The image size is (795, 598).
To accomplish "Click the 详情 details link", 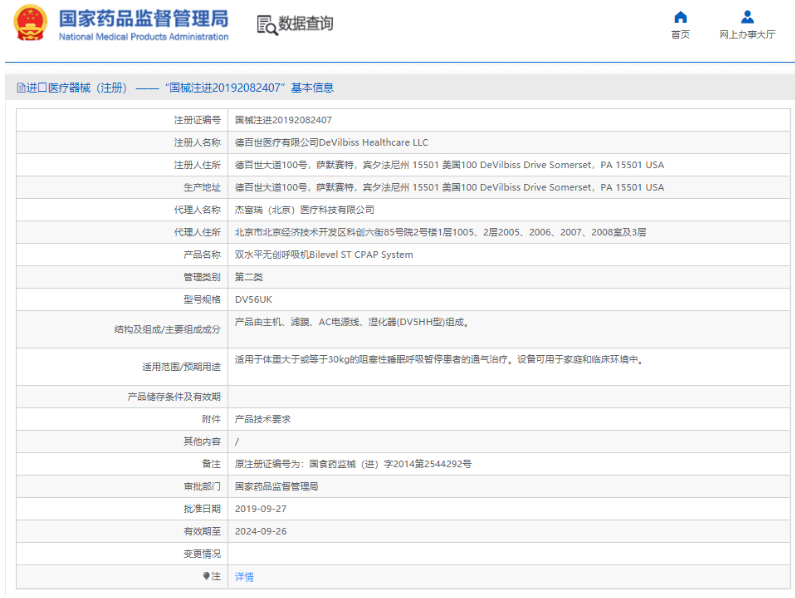I will click(x=244, y=577).
